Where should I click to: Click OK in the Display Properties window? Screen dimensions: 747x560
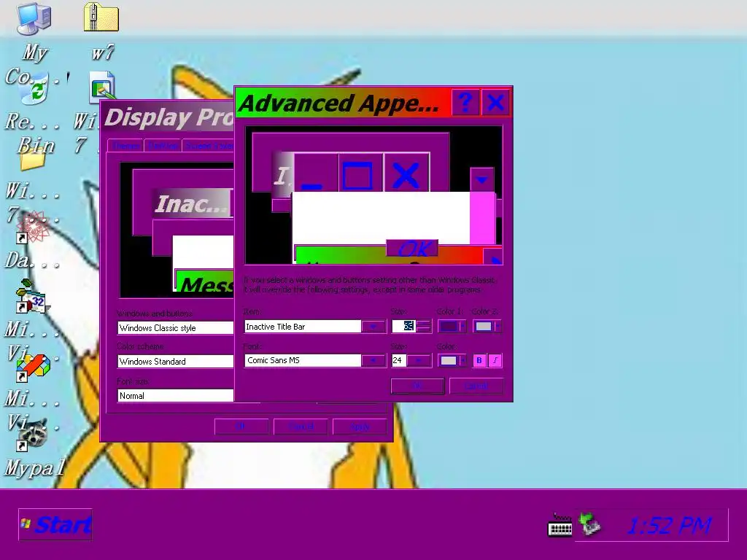click(241, 427)
